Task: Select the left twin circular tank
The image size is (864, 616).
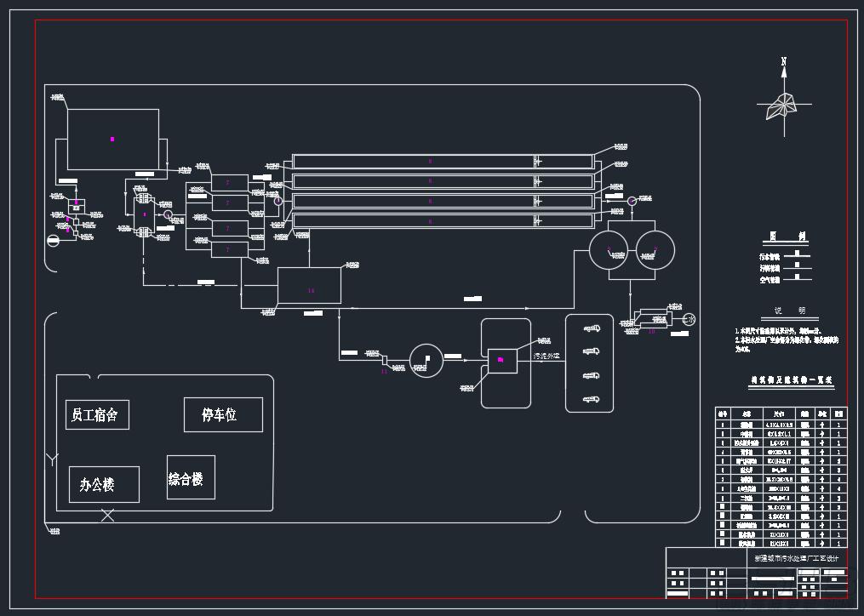Action: [x=609, y=250]
